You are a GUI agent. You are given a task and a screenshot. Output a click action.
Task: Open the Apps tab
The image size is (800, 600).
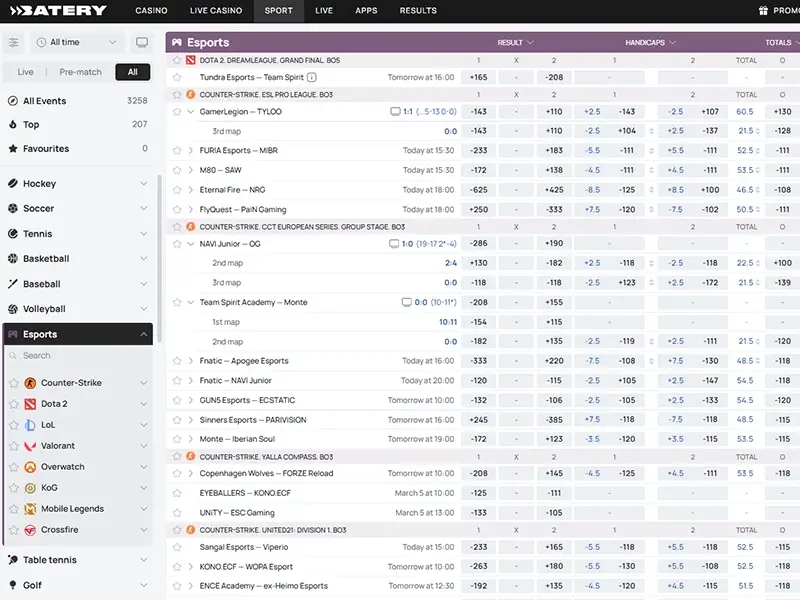pyautogui.click(x=366, y=11)
